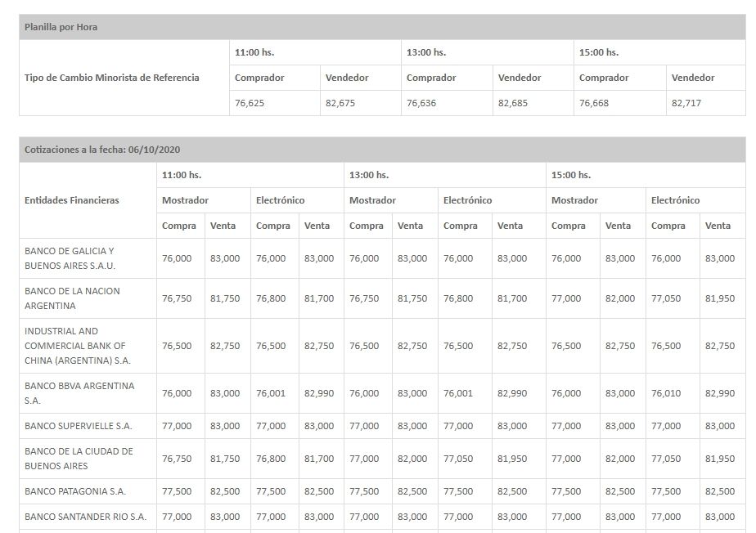Select 'BANCO DE GALICIA Y BUENOS AIRES S.A.U.' row name
The image size is (756, 533).
tap(70, 258)
